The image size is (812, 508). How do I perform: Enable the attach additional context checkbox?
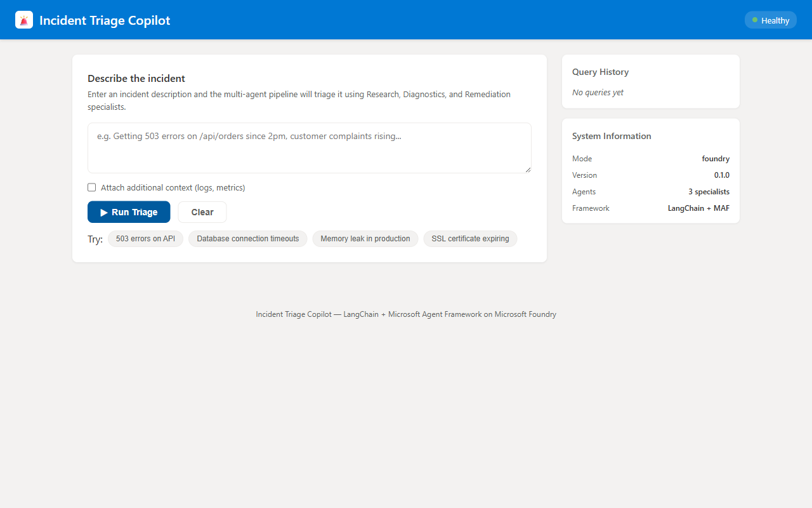pyautogui.click(x=91, y=187)
